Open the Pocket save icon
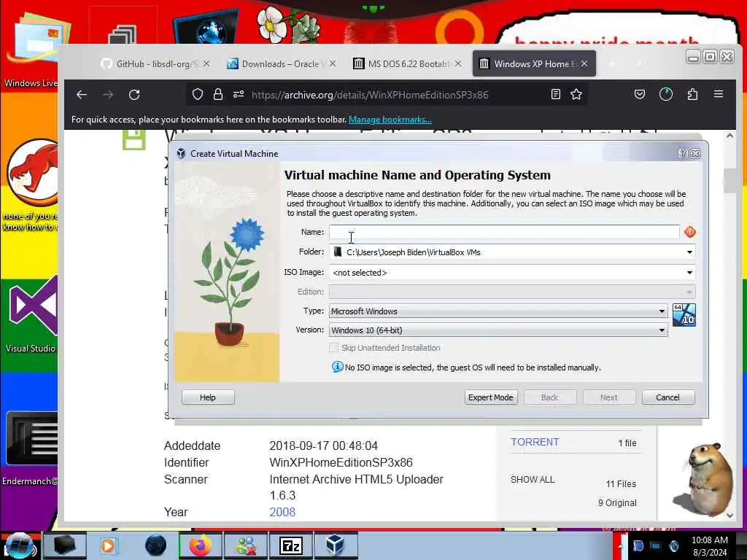The image size is (747, 560). pyautogui.click(x=640, y=94)
